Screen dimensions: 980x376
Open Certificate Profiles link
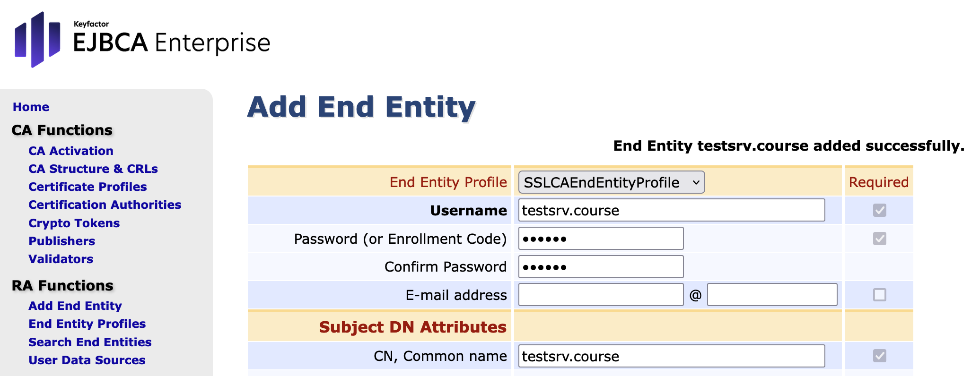[x=87, y=187]
